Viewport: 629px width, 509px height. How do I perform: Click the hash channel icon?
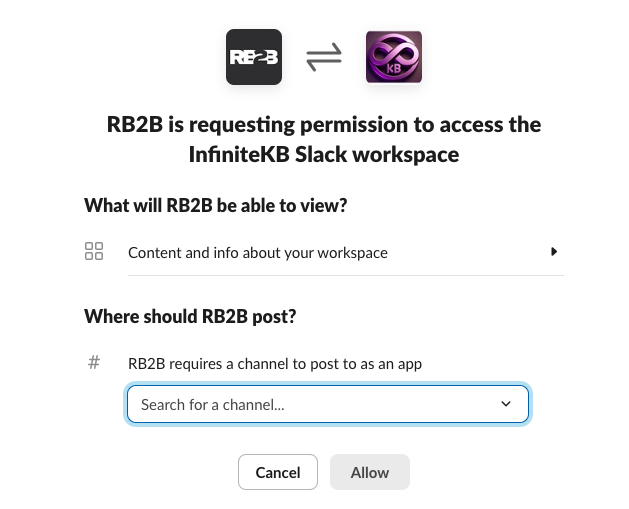tap(94, 363)
